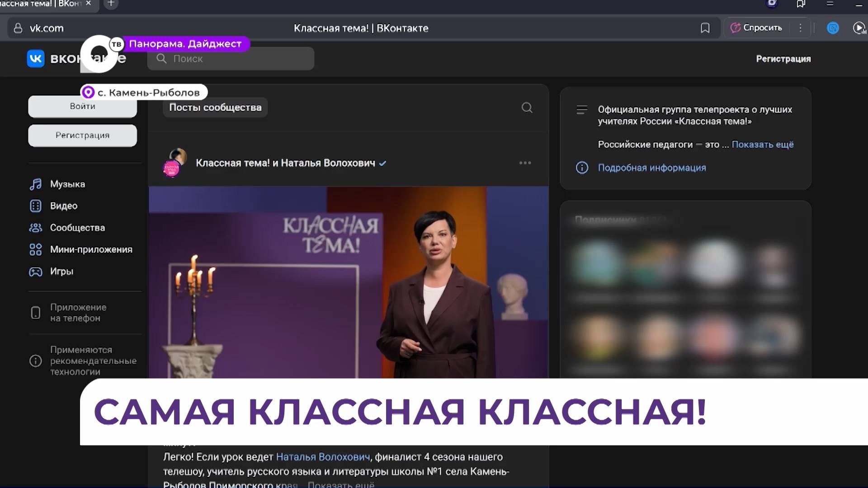This screenshot has width=868, height=488.
Task: Open the Наталья Волохович profile link
Action: click(324, 457)
